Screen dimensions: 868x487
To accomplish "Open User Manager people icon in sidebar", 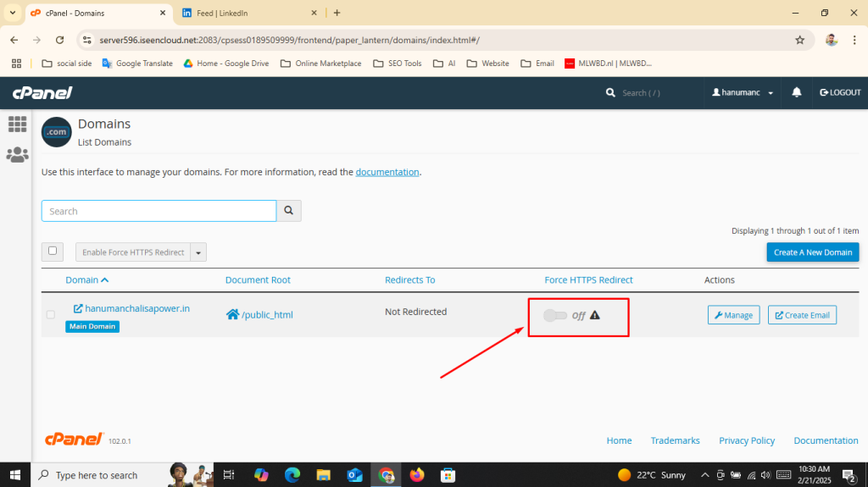I will pos(17,154).
